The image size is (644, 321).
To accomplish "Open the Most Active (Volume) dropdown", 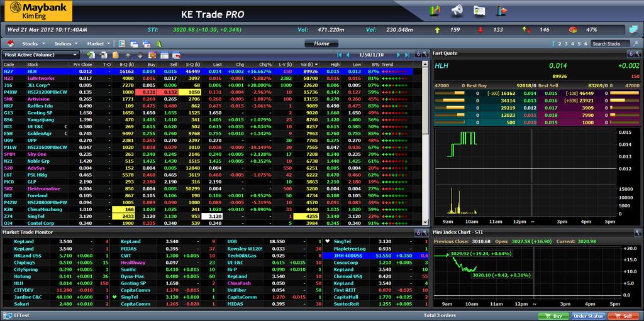I will [41, 55].
